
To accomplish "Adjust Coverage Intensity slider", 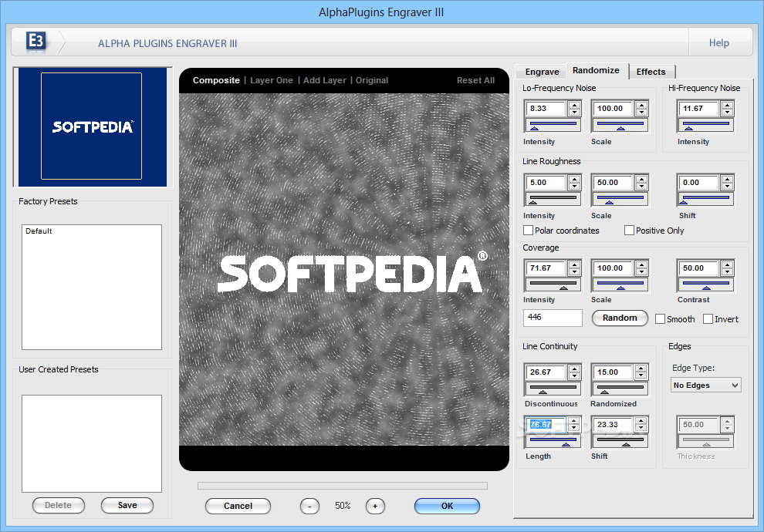I will pyautogui.click(x=553, y=285).
